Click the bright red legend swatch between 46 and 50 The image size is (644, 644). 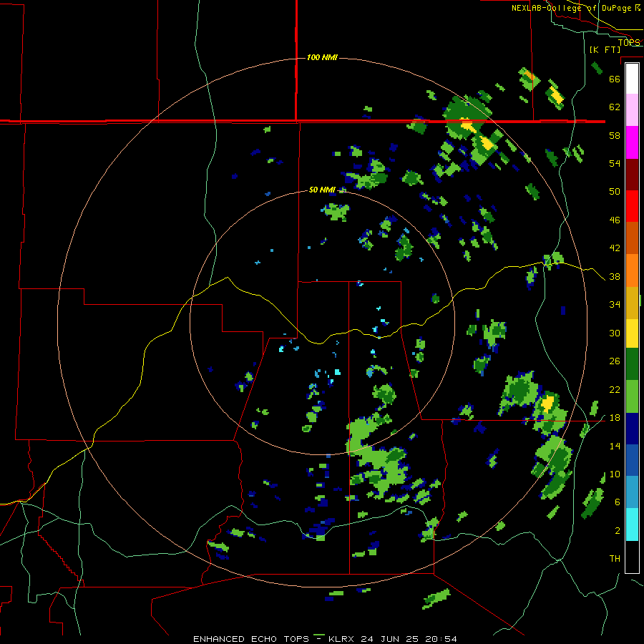coord(632,206)
